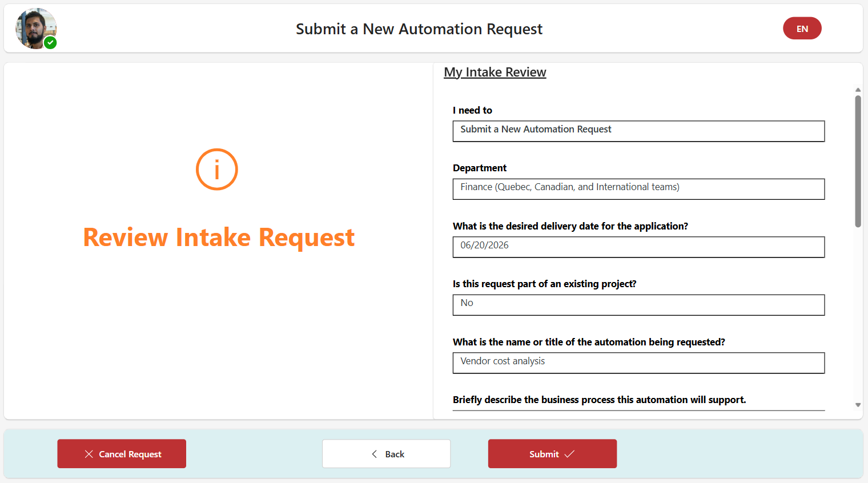Image resolution: width=868 pixels, height=483 pixels.
Task: Click the 'I need to' field
Action: pos(638,131)
